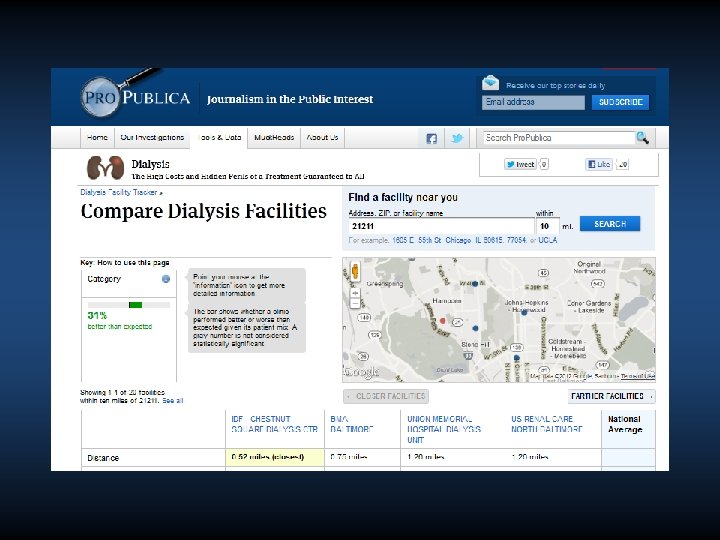This screenshot has height=540, width=720.
Task: Click the Facebook Like button
Action: point(599,164)
